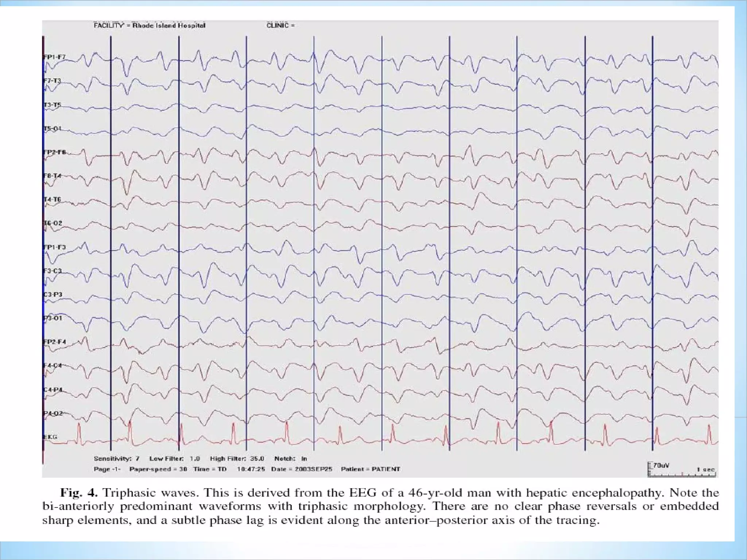The image size is (747, 560).
Task: Click the Fig. 4 caption heading
Action: (x=79, y=493)
